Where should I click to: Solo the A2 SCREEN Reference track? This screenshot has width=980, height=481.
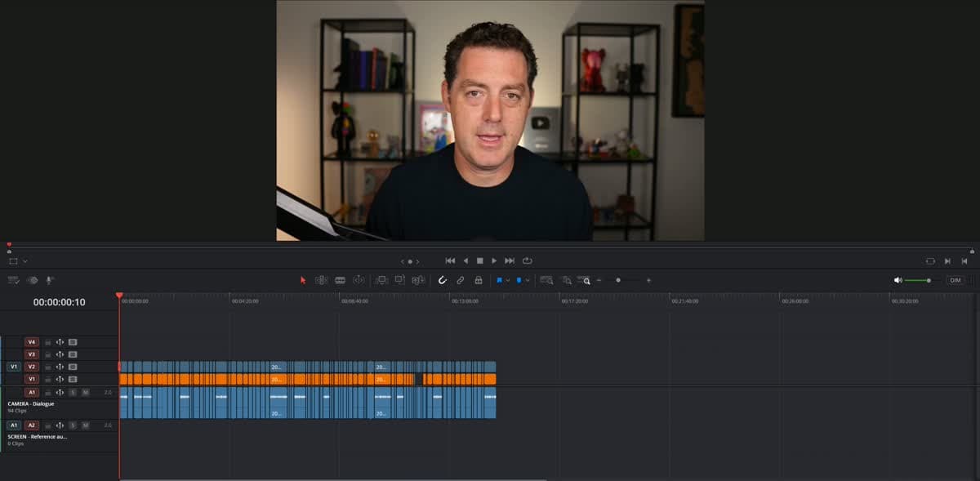(73, 425)
